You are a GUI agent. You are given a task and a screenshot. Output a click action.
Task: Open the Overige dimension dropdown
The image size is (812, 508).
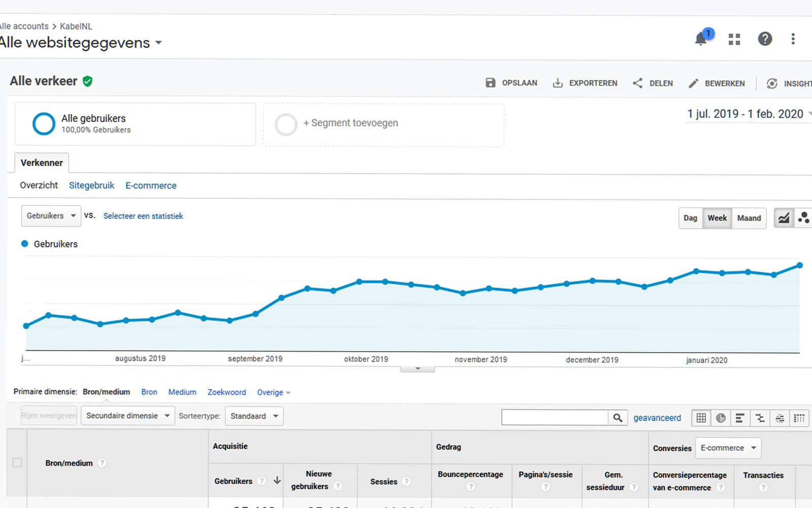274,392
